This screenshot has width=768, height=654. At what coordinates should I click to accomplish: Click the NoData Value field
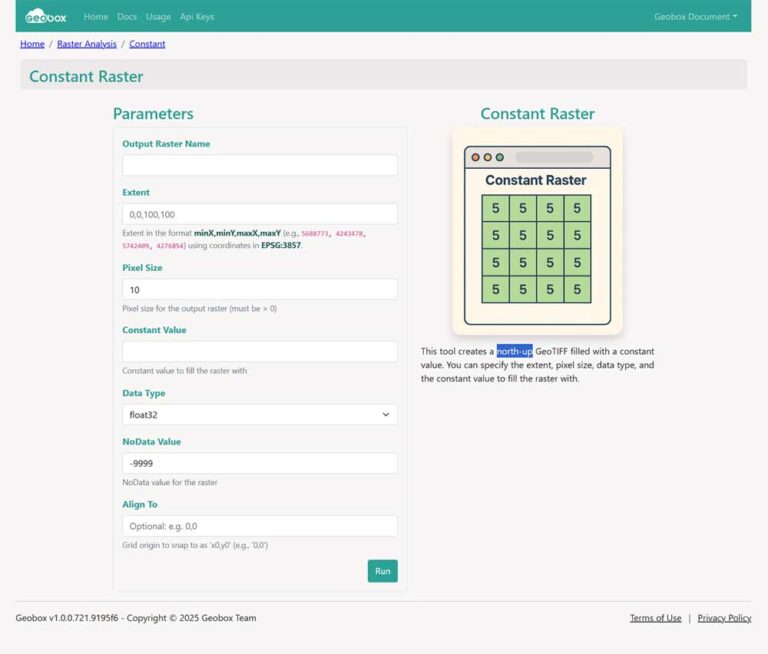pos(259,464)
